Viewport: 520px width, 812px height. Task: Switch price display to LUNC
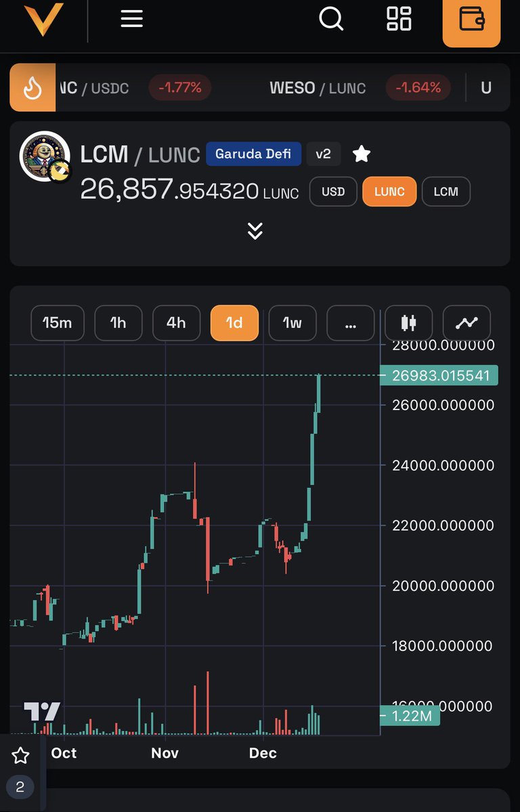point(389,191)
